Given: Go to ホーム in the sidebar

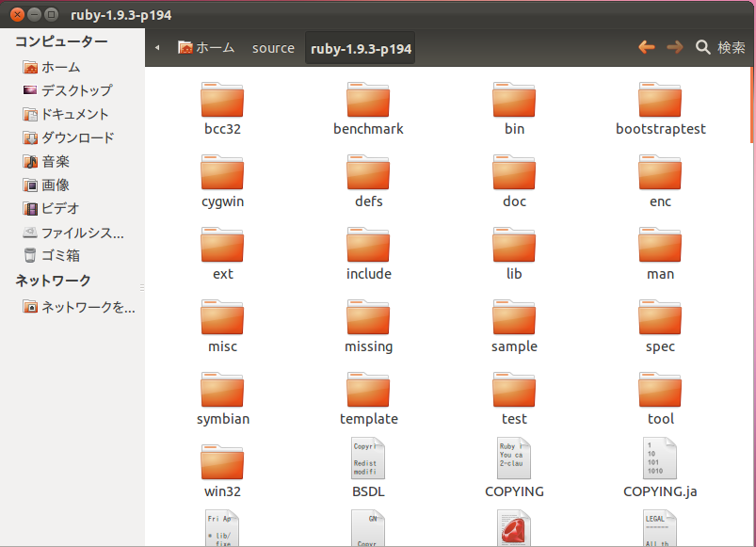Looking at the screenshot, I should (x=52, y=67).
